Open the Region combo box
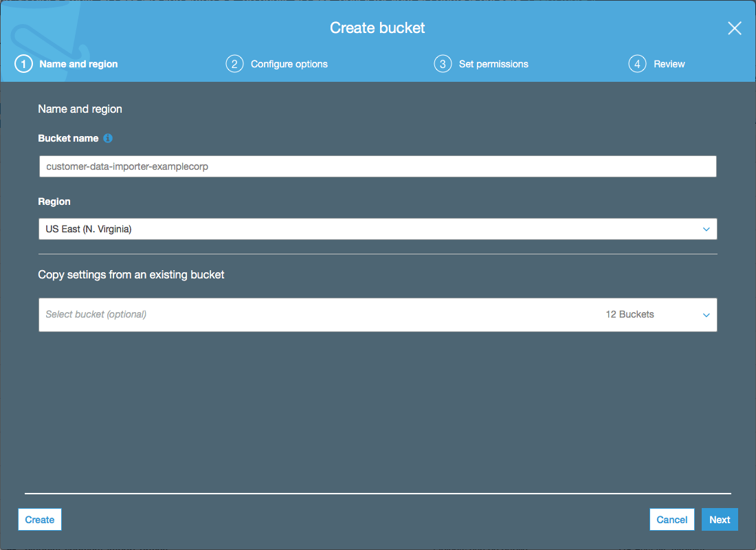This screenshot has height=550, width=756. coord(377,229)
